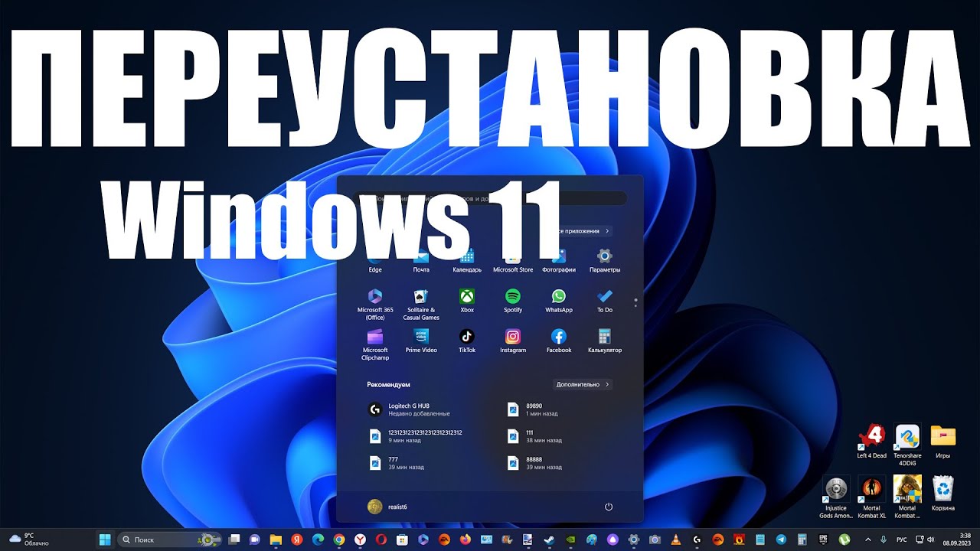The width and height of the screenshot is (980, 551).
Task: Select Mortal Kombat XL desktop shortcut
Action: (x=871, y=497)
